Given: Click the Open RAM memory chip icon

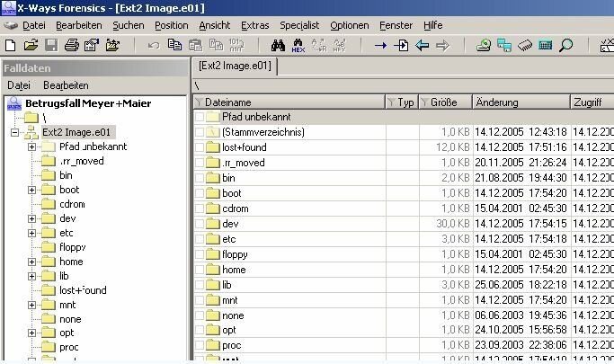Looking at the screenshot, I should click(x=525, y=46).
